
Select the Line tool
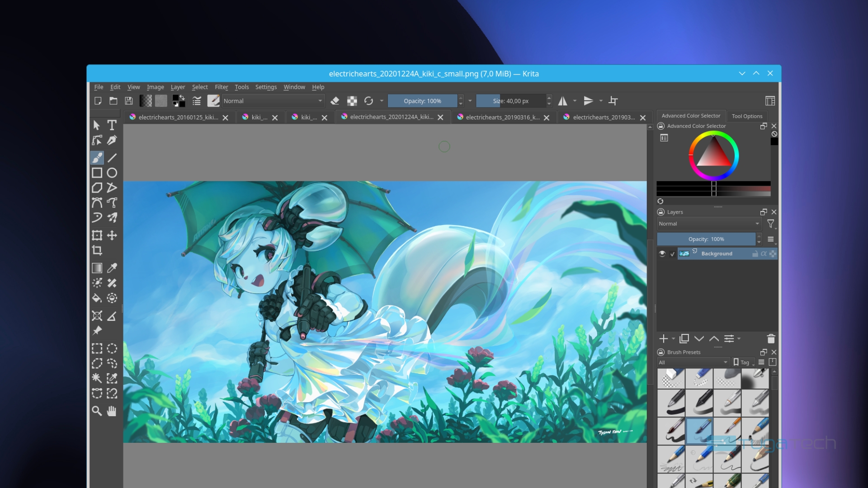click(112, 158)
